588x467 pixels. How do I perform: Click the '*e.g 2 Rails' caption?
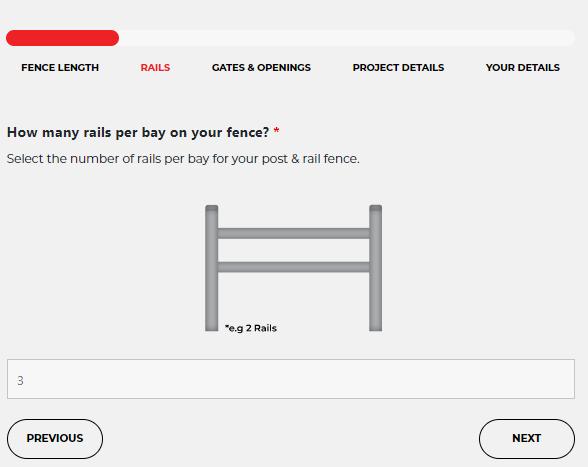pos(251,328)
